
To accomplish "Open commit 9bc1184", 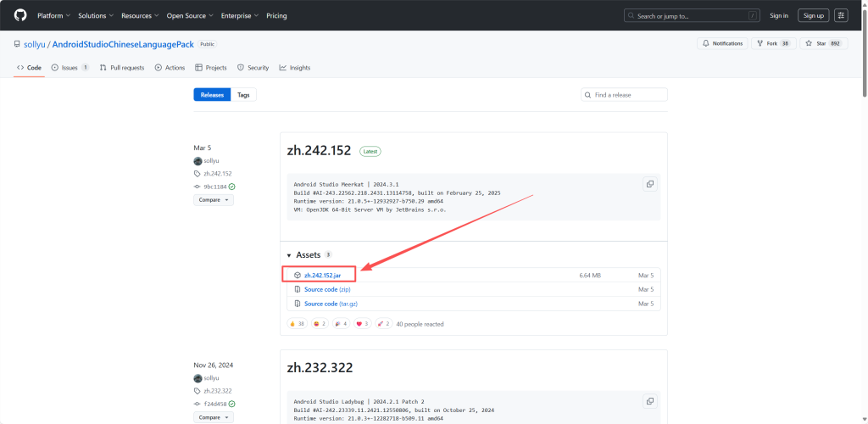I will [x=215, y=187].
